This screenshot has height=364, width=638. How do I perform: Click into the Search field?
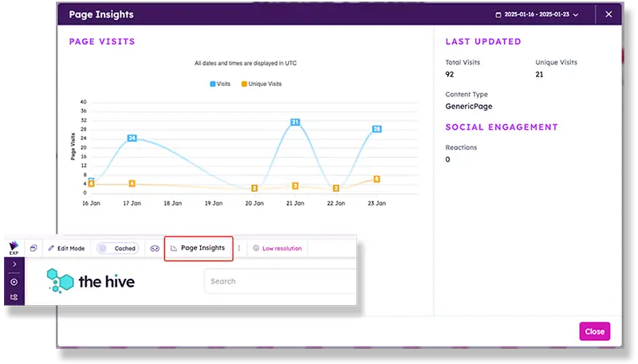(281, 281)
